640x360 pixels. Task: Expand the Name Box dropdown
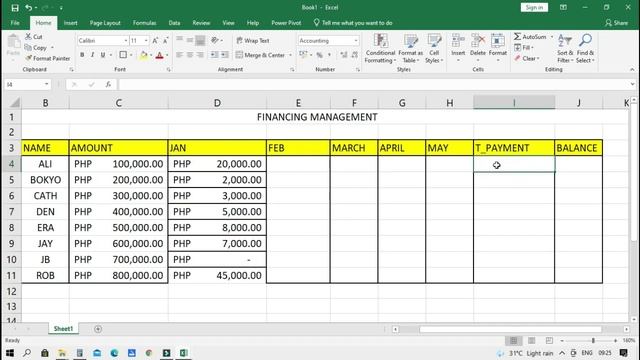point(47,84)
